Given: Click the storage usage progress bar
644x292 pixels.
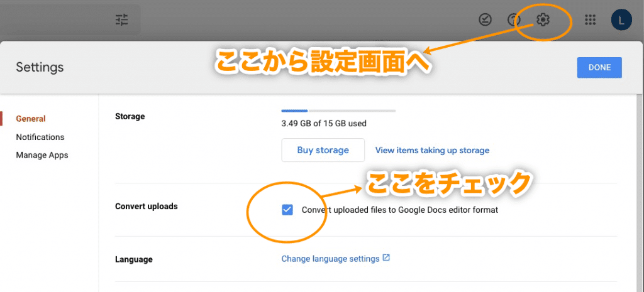Looking at the screenshot, I should (x=338, y=111).
